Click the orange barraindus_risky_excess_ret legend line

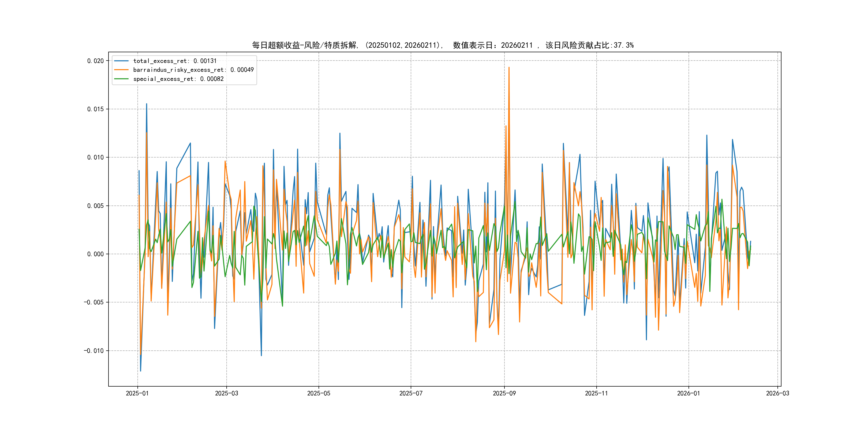[121, 70]
